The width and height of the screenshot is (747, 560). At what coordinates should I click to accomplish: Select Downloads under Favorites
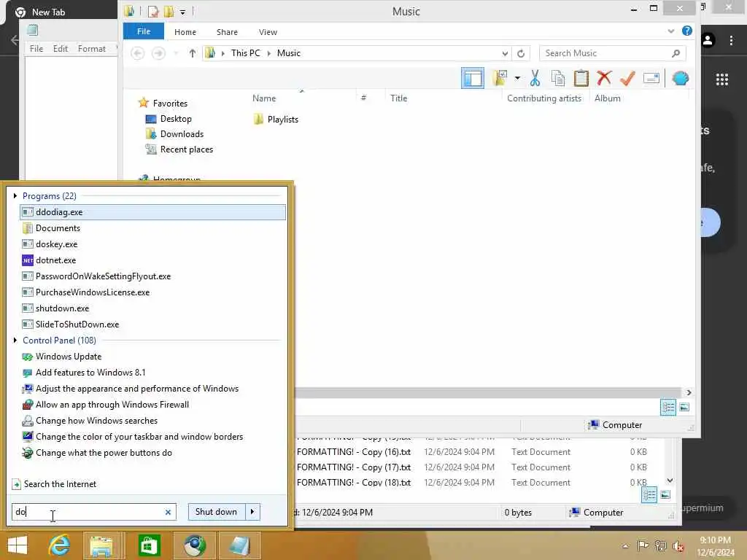tap(182, 134)
